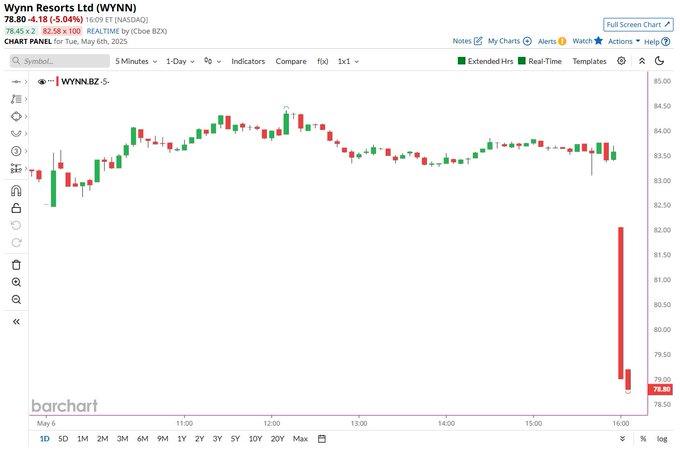Select the 20Y range tab
Image resolution: width=680 pixels, height=450 pixels.
tap(277, 439)
